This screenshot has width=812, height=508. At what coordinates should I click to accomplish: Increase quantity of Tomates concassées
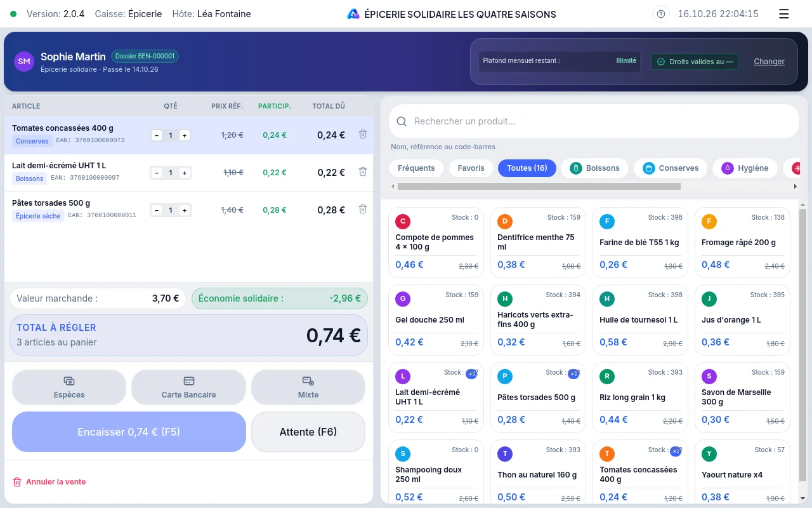184,135
